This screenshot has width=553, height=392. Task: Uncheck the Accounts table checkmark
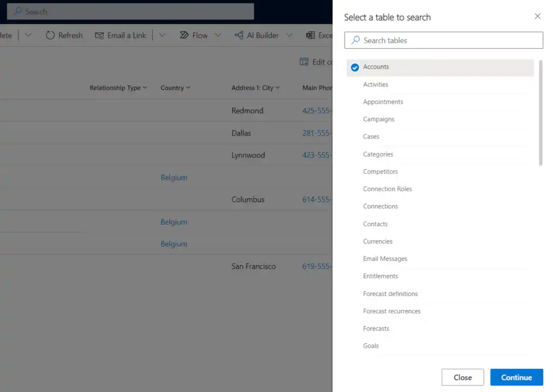[355, 67]
